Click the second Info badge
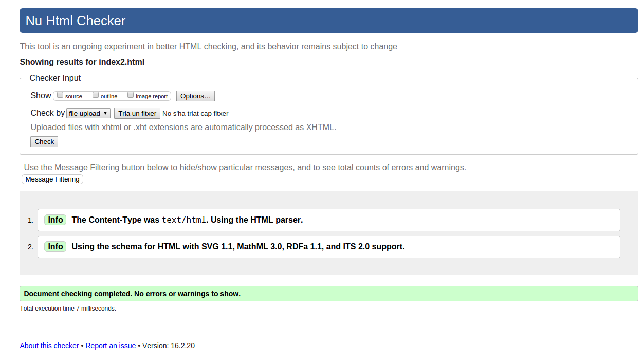Viewport: 644px width, 362px height. pyautogui.click(x=55, y=247)
